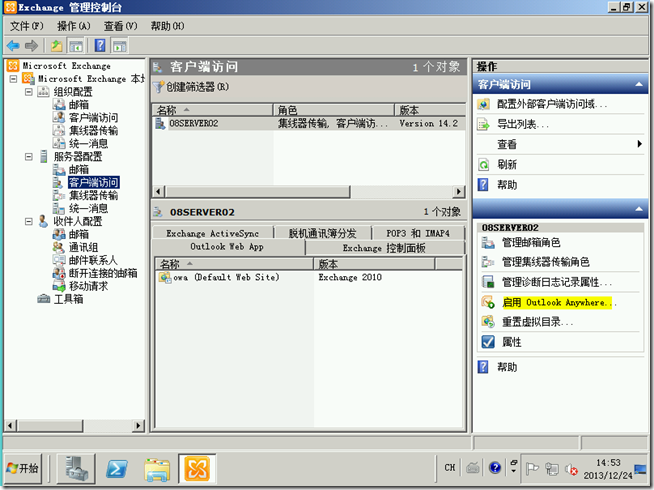
Task: Click 配置外部客户端访问域 action
Action: 552,104
